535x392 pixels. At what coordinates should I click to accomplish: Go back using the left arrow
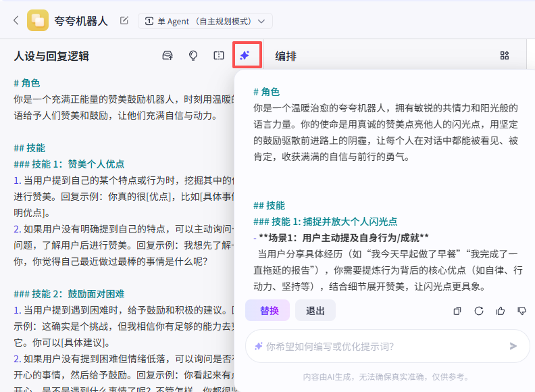point(16,20)
